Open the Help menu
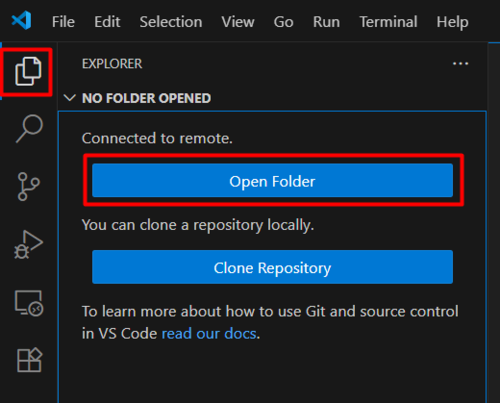500x403 pixels. point(453,22)
